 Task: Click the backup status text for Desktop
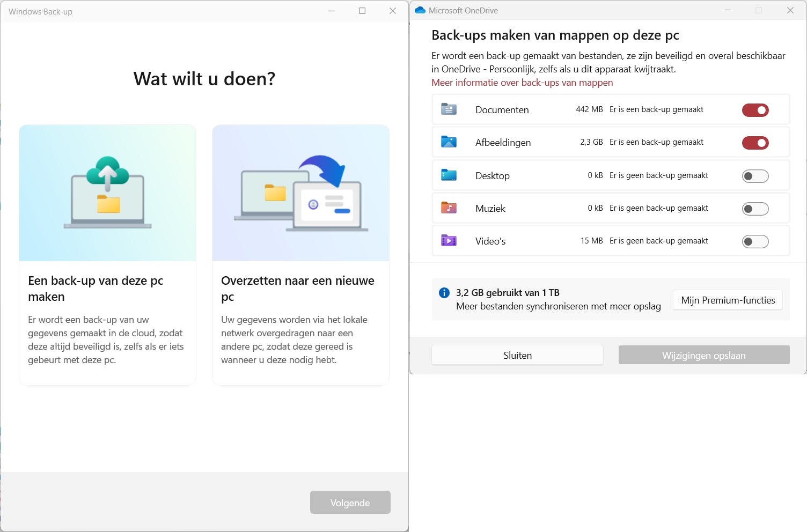tap(659, 175)
